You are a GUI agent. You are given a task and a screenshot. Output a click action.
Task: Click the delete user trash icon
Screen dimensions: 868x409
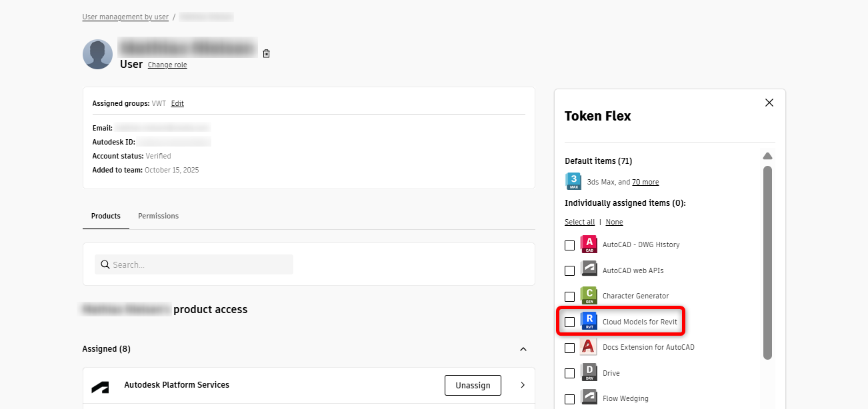click(x=266, y=53)
